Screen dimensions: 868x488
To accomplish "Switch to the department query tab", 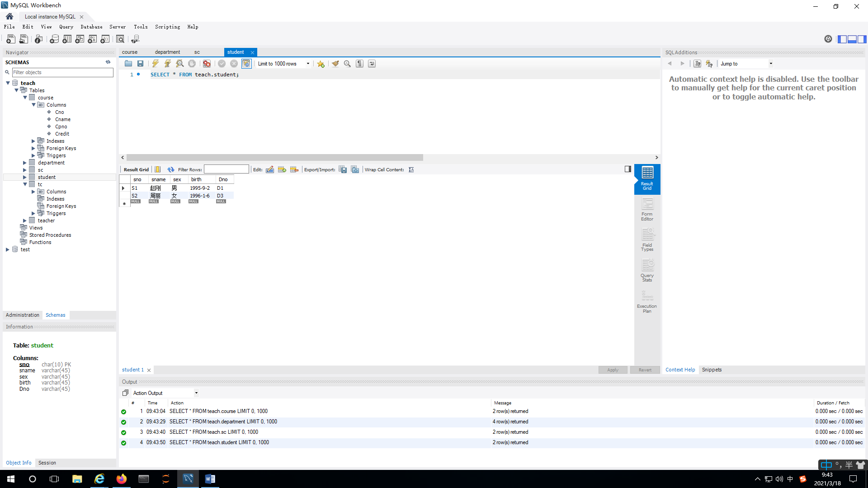I will tap(167, 52).
